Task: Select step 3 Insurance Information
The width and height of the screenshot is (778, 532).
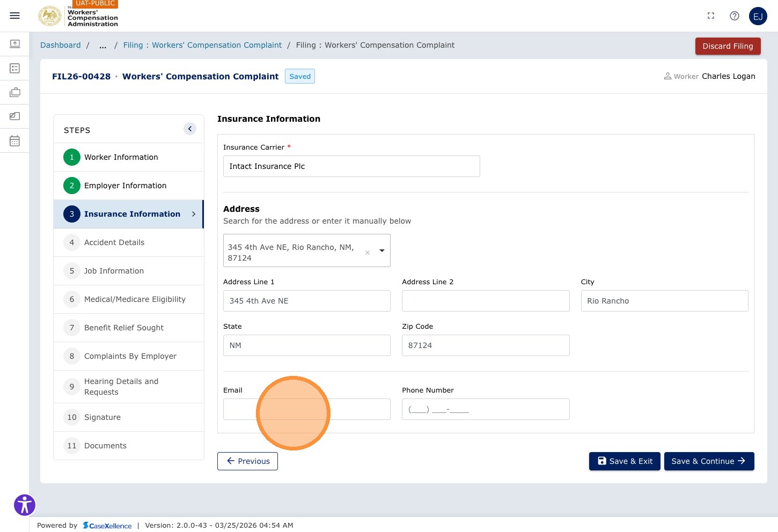Action: tap(129, 214)
